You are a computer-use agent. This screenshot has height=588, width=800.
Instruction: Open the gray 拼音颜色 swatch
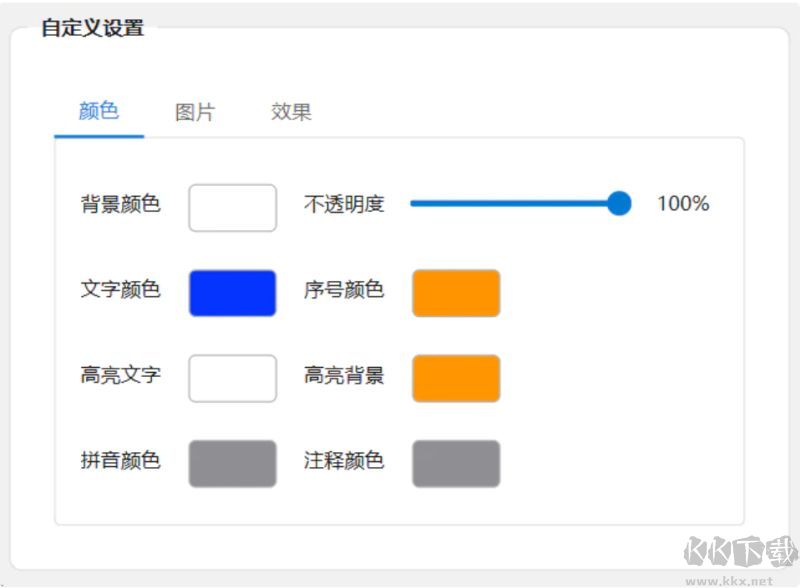pyautogui.click(x=233, y=463)
